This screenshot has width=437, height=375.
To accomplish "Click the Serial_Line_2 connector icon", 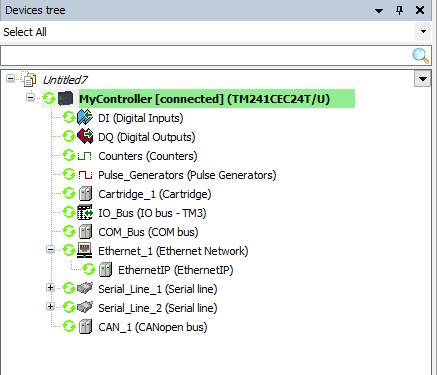I will 85,307.
